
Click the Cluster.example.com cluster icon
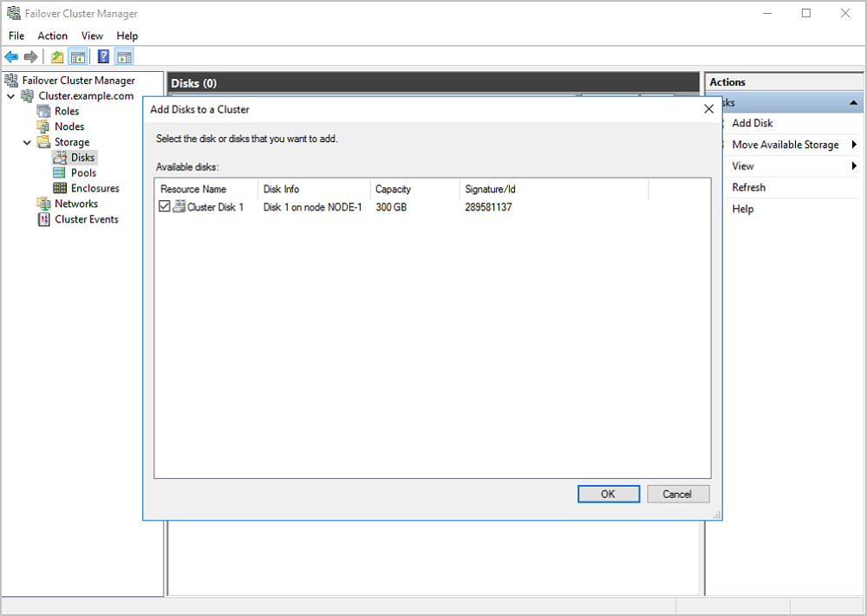[x=28, y=96]
